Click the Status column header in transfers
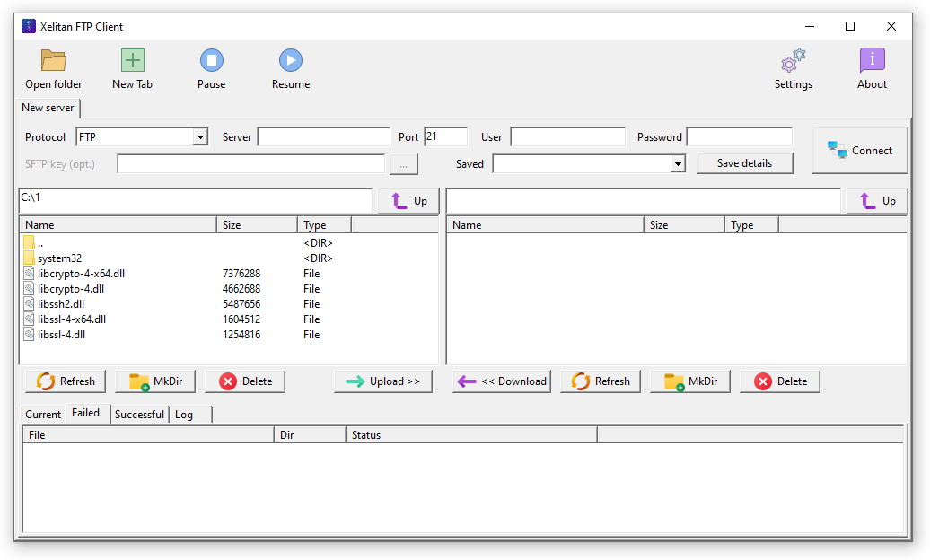The width and height of the screenshot is (930, 560). pos(471,435)
